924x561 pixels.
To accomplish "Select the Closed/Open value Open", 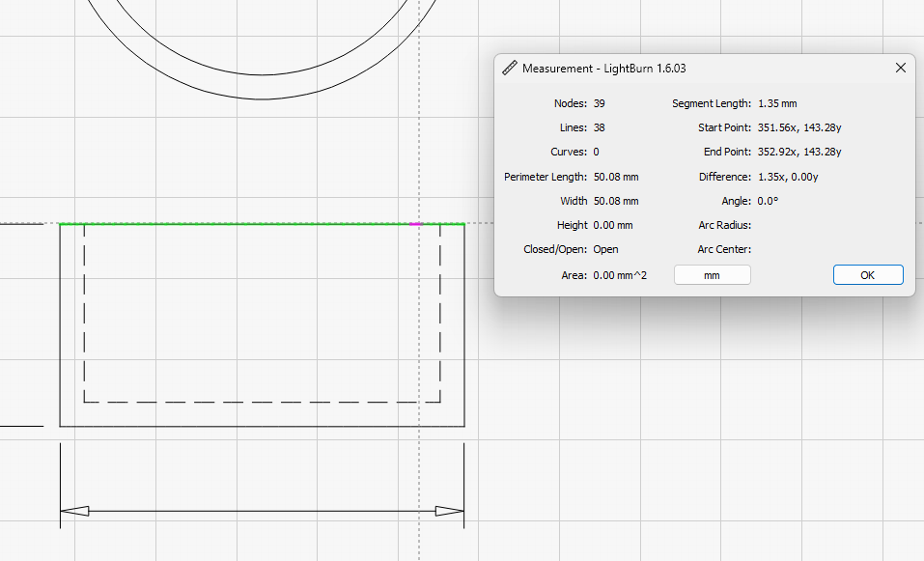I will click(605, 249).
